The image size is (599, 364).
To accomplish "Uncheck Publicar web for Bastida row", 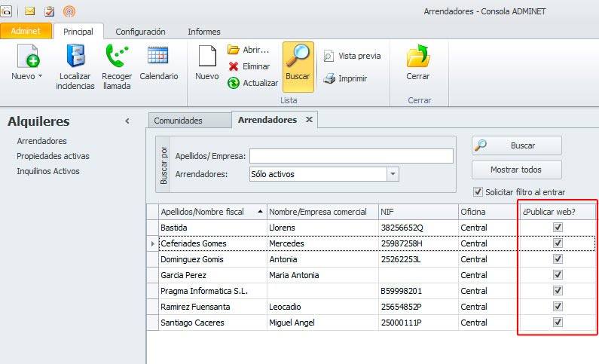I will (558, 228).
